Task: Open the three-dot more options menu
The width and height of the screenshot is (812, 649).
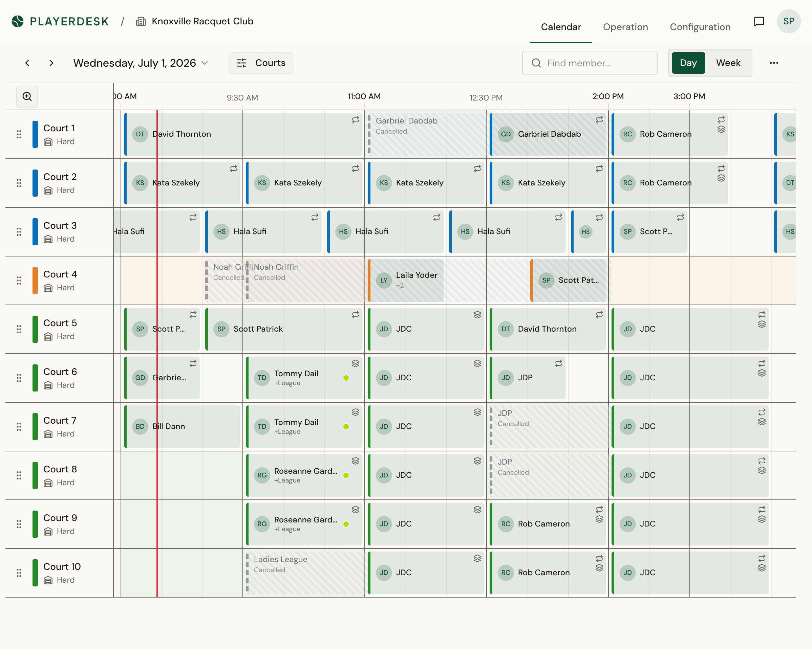Action: (774, 63)
